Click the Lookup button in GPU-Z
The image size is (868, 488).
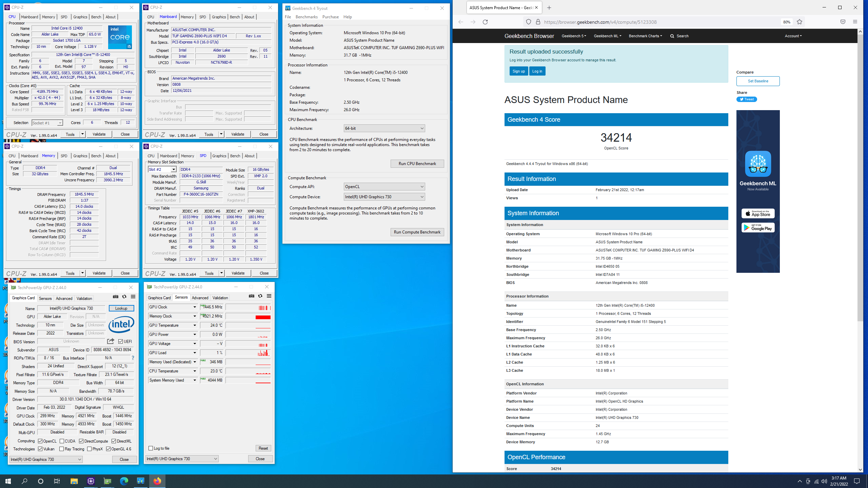click(x=121, y=308)
